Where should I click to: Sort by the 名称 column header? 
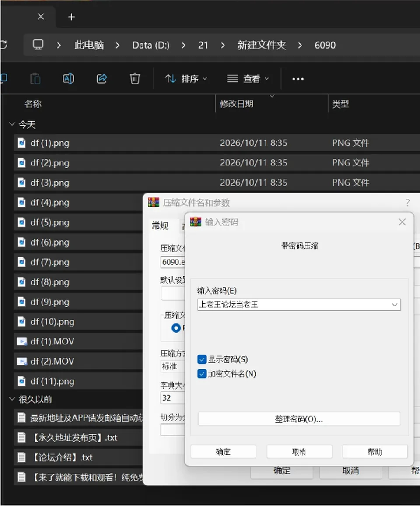[x=33, y=104]
